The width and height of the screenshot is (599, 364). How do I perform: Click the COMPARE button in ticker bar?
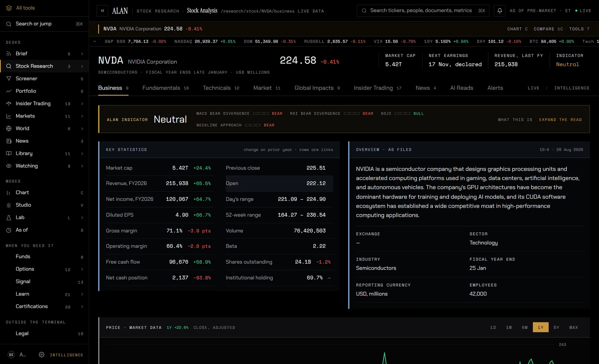[x=548, y=29]
